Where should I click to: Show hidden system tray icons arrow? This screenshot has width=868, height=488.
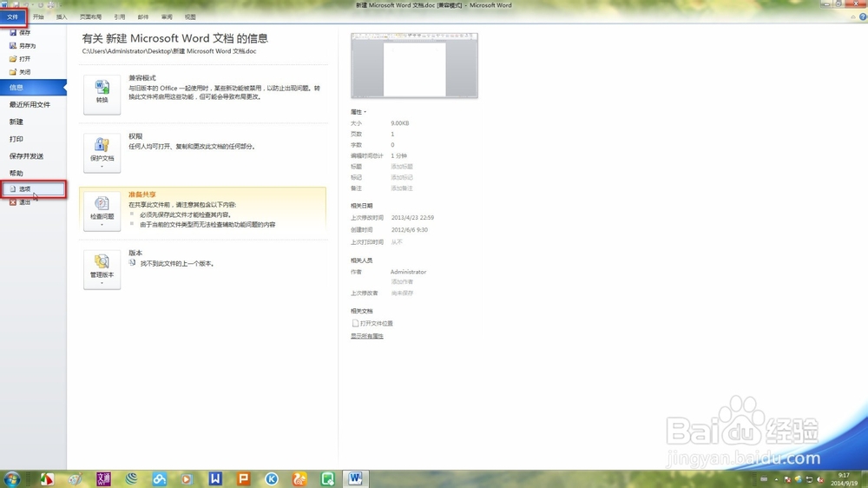776,479
